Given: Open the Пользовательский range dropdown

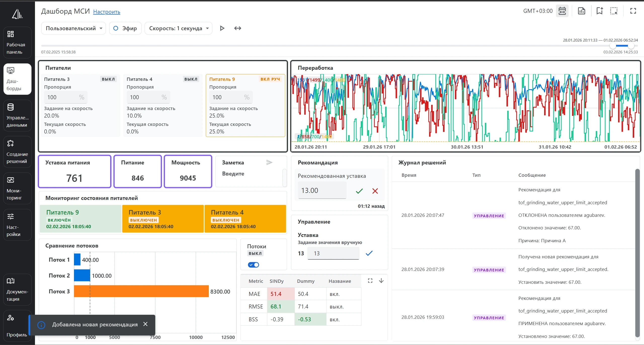Looking at the screenshot, I should (73, 28).
